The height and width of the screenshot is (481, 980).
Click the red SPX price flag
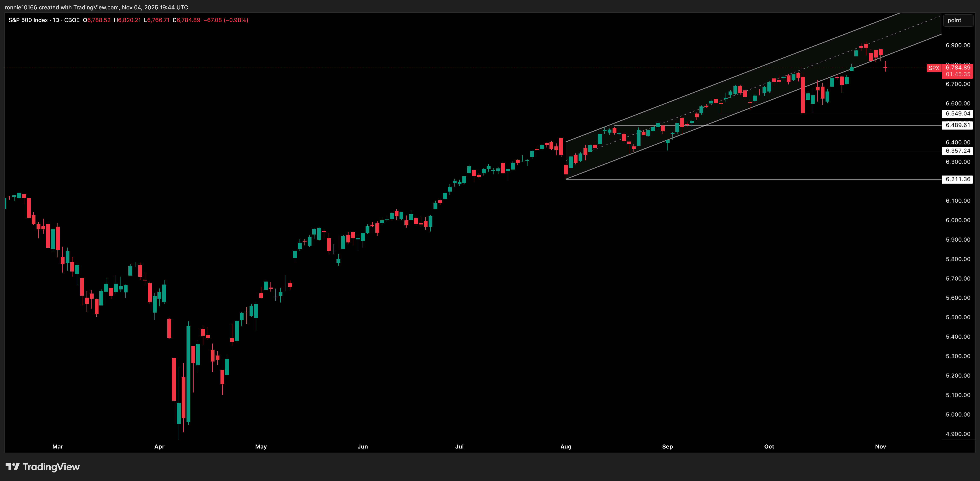tap(934, 68)
